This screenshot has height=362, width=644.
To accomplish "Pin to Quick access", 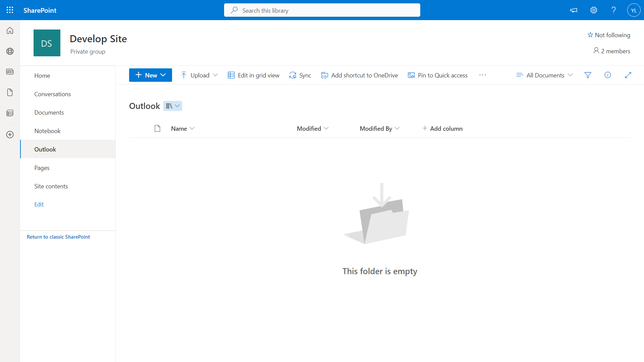I will coord(438,75).
